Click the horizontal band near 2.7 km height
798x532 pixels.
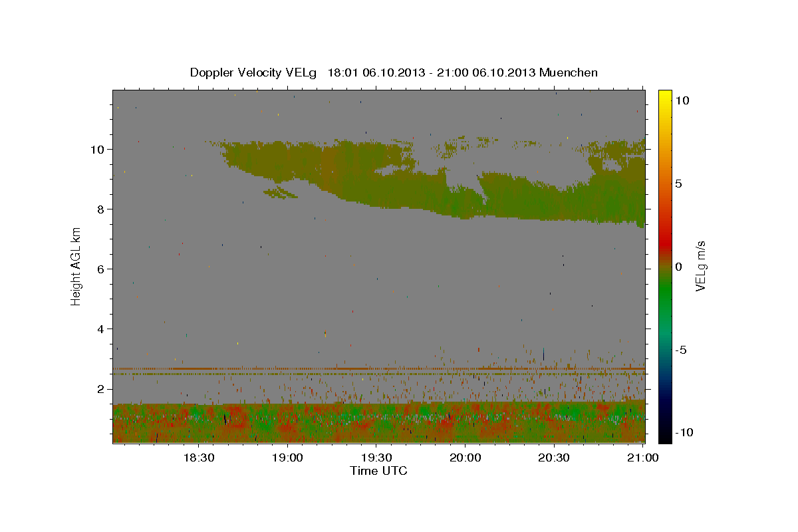378,368
